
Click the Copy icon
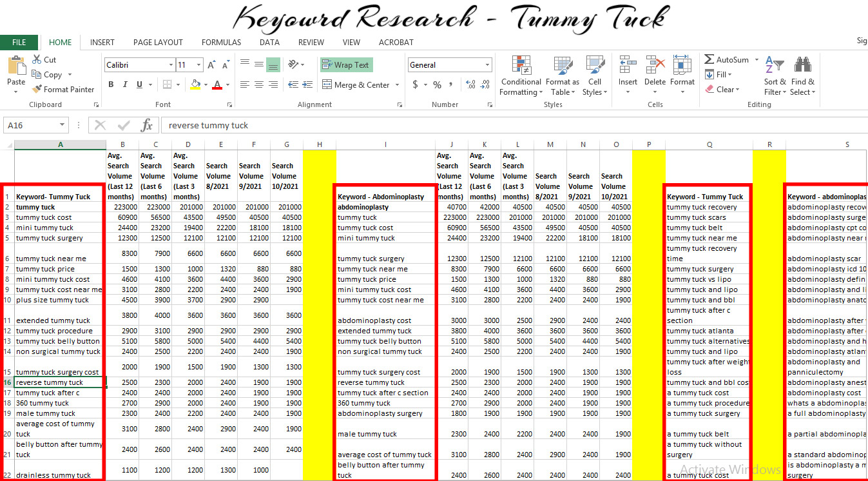pyautogui.click(x=37, y=74)
